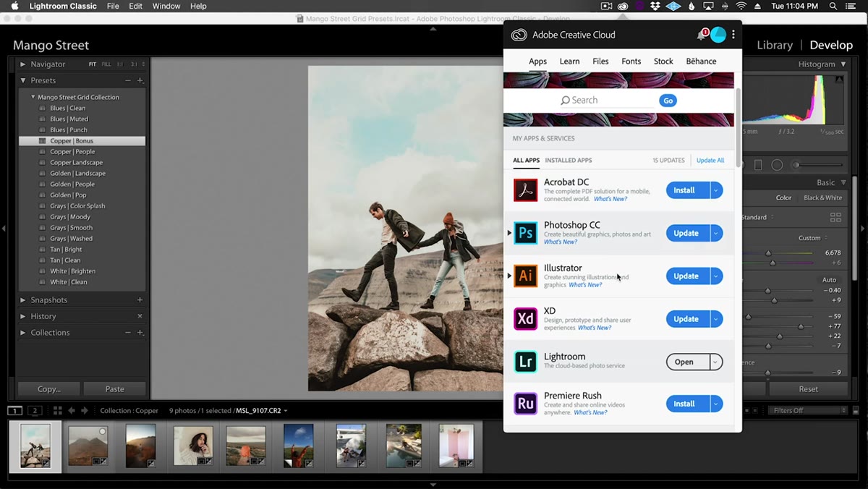Open the Fonts tab in Creative Cloud
868x489 pixels.
click(631, 61)
